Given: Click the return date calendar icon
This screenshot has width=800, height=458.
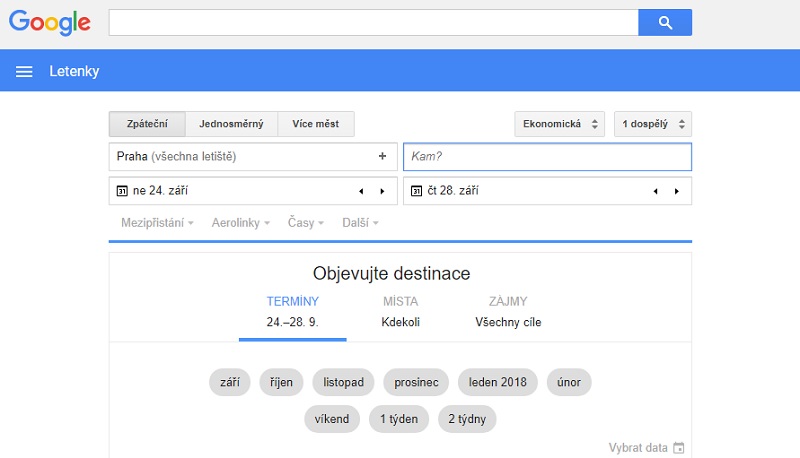Looking at the screenshot, I should point(416,191).
